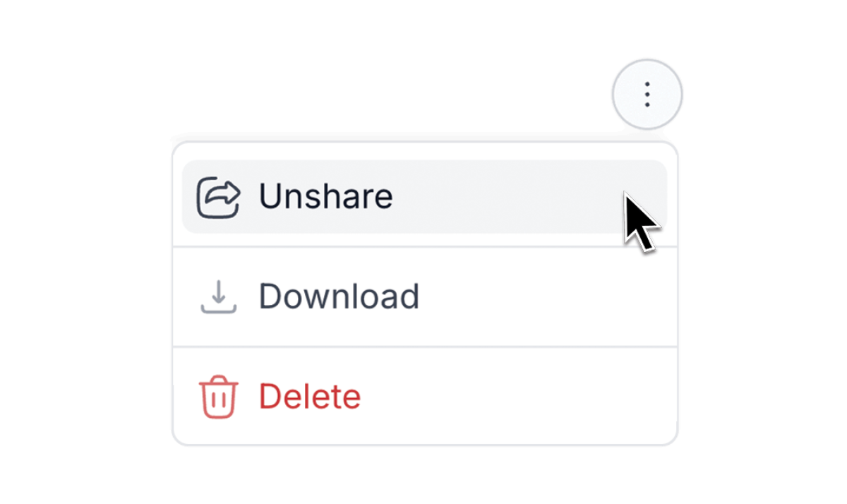Select Unshare from the context menu
Screen dimensions: 847x504
(x=424, y=197)
